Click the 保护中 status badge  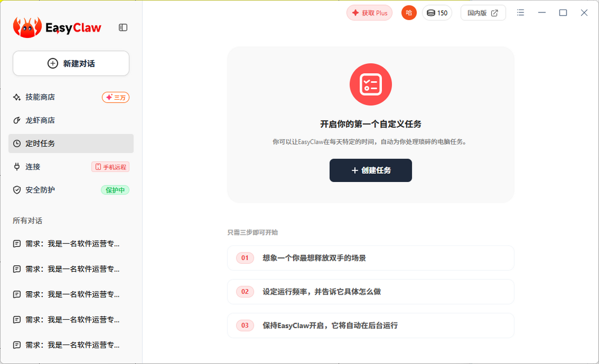115,190
